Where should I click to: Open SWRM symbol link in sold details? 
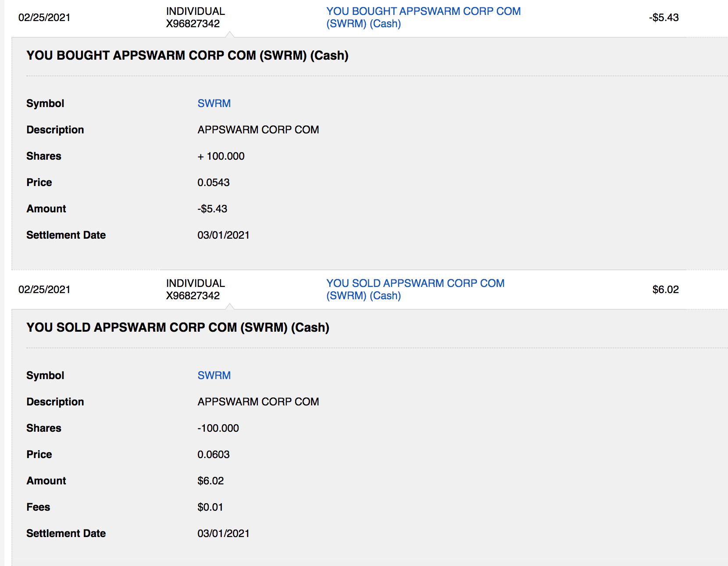click(214, 376)
